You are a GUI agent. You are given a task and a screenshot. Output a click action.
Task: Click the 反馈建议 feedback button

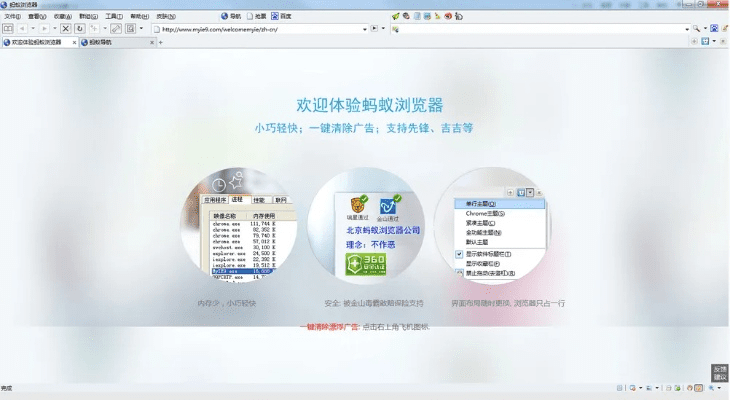click(x=720, y=373)
